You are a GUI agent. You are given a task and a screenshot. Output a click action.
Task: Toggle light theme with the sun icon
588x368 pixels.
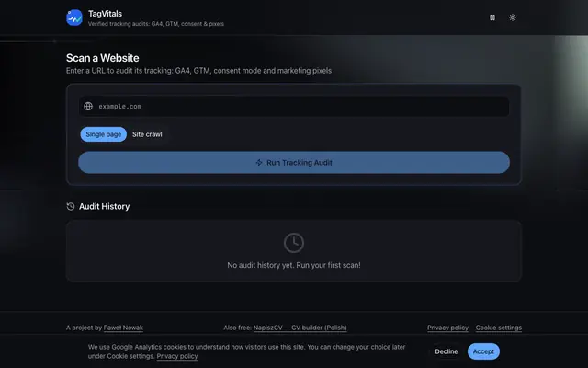pyautogui.click(x=513, y=17)
